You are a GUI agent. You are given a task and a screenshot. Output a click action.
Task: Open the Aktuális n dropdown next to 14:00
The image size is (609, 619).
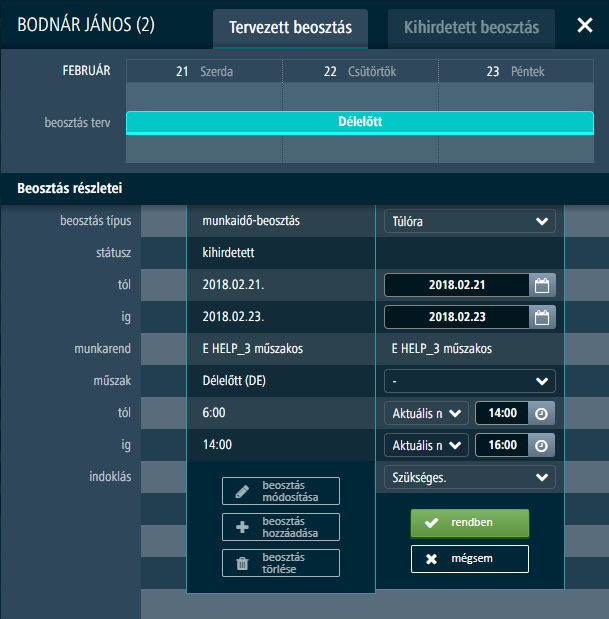(x=426, y=413)
